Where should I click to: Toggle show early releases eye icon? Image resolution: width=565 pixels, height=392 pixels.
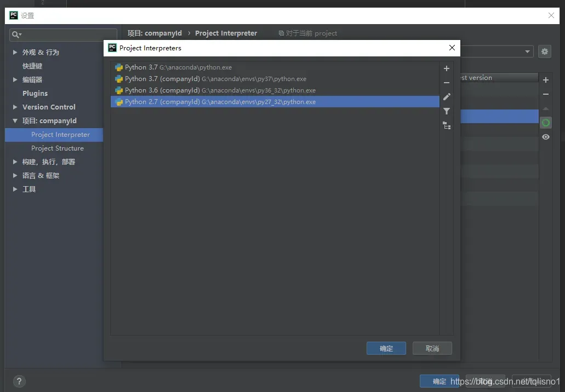[x=545, y=137]
